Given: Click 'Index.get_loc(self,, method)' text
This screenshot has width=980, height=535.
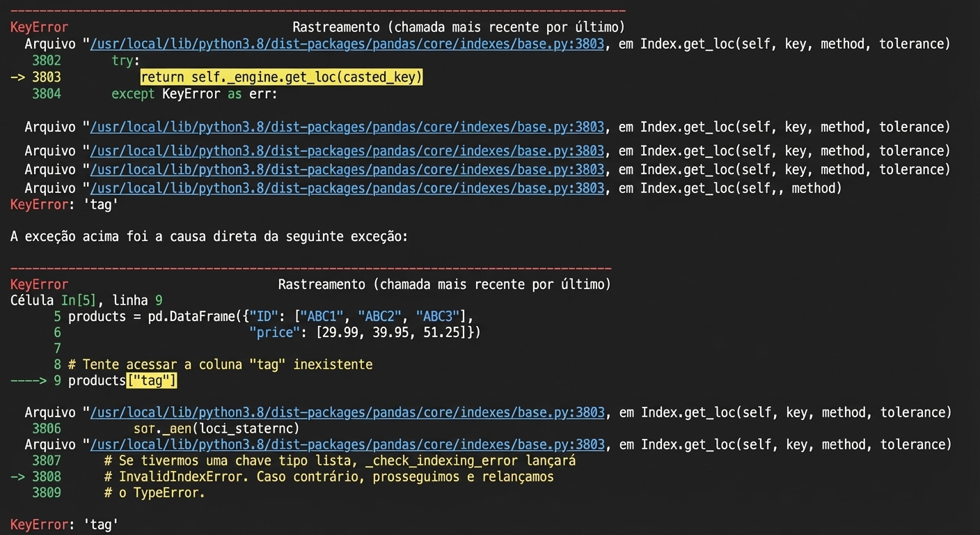Looking at the screenshot, I should coord(741,188).
